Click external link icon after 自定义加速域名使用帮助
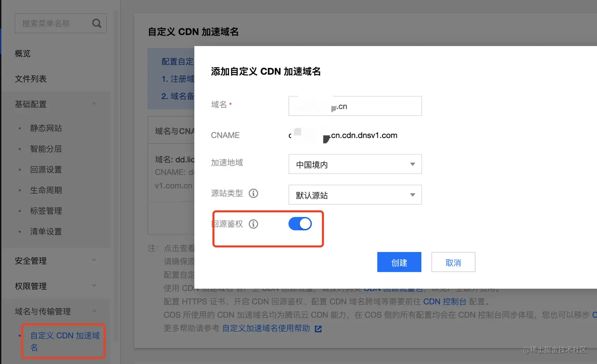 tap(318, 329)
